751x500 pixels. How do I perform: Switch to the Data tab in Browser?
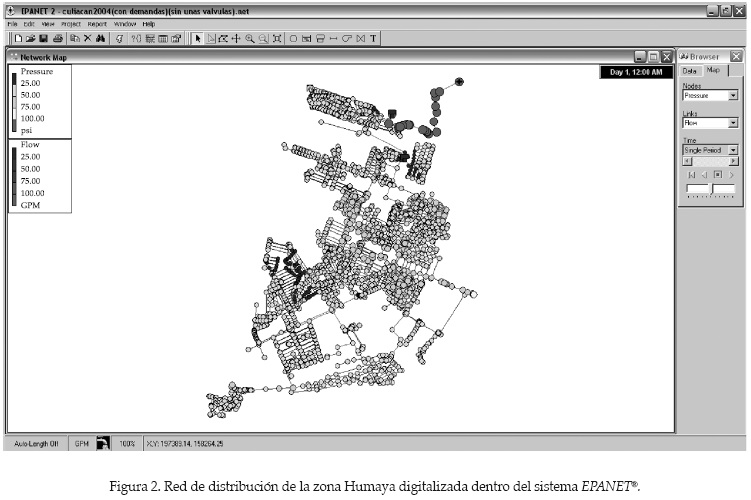pos(690,71)
